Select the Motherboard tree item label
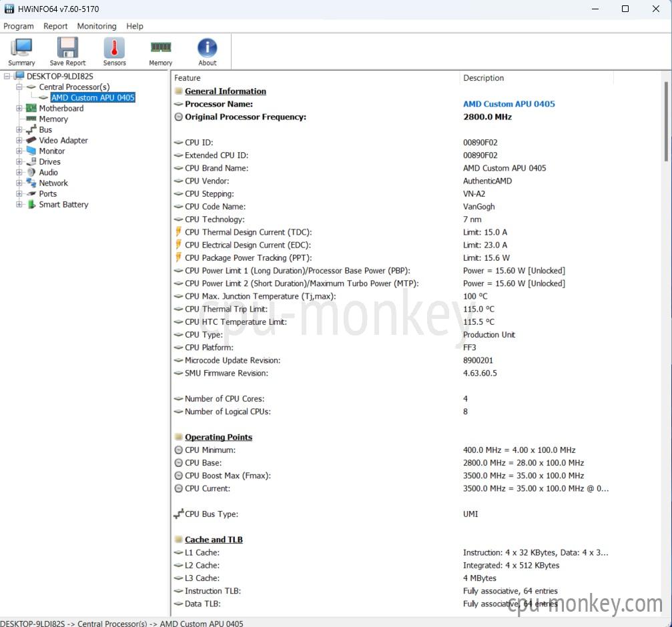 (x=61, y=108)
